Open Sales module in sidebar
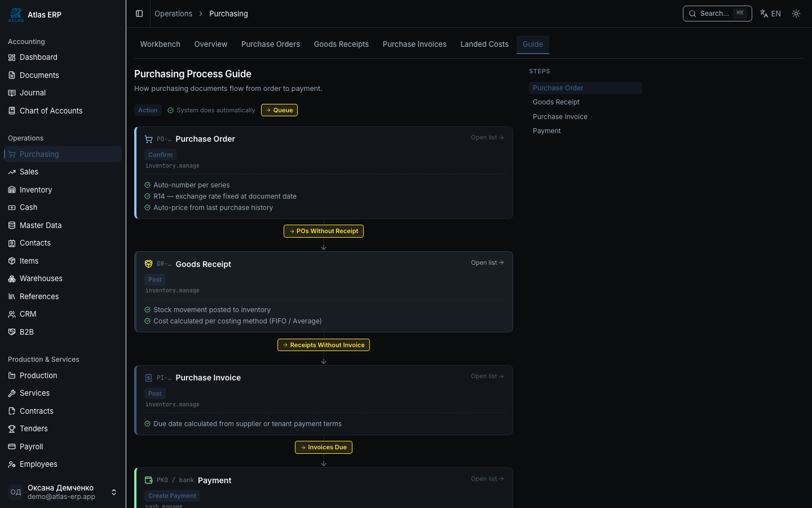 coord(63,172)
